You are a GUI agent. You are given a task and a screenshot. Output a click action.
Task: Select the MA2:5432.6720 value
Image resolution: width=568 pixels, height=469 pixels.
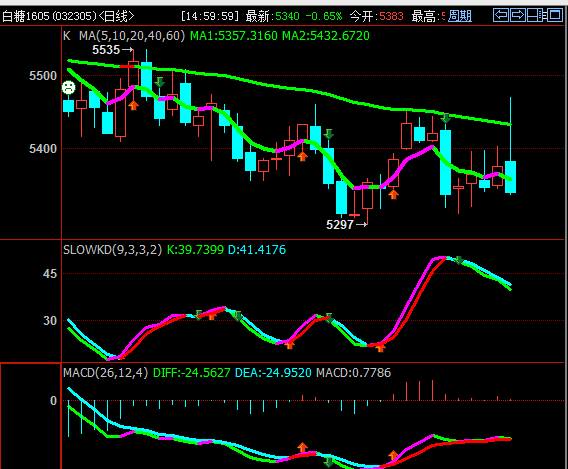326,36
